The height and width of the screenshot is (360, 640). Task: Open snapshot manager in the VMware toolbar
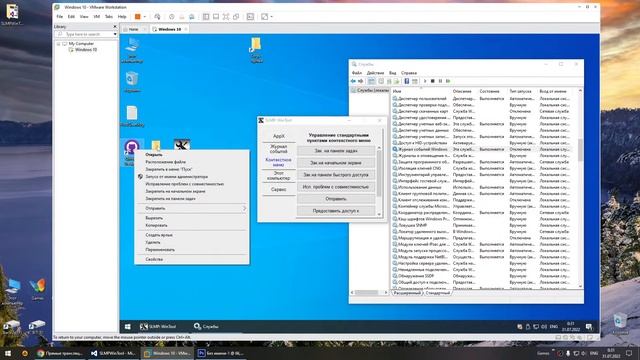[191, 17]
